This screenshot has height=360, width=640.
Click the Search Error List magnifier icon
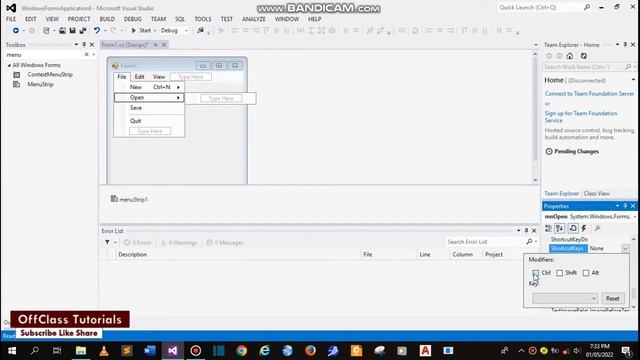click(x=529, y=242)
